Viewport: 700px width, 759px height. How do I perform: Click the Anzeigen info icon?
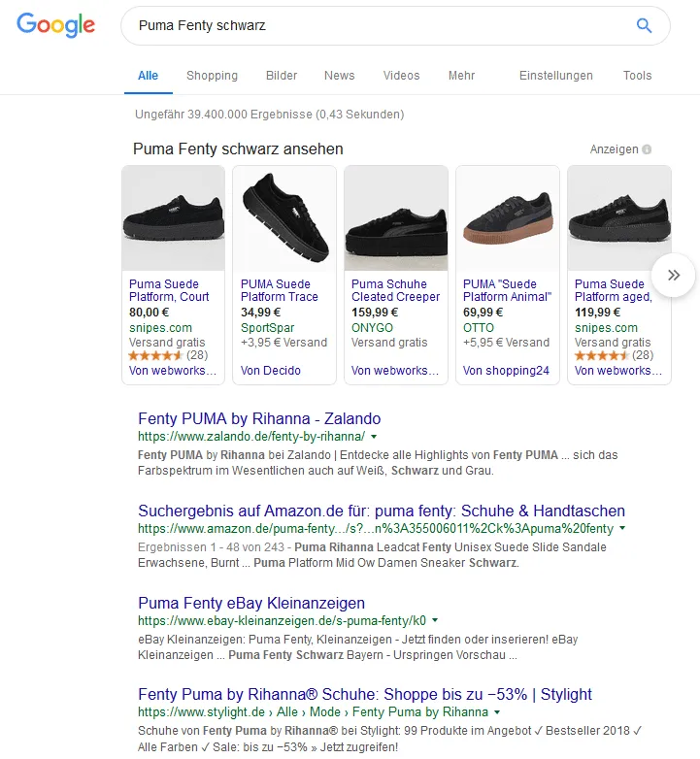coord(647,149)
